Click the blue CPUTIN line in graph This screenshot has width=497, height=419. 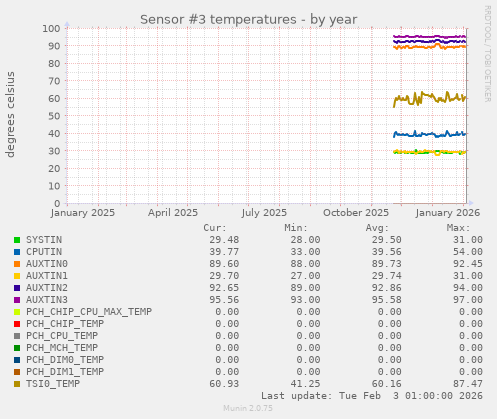tap(430, 134)
